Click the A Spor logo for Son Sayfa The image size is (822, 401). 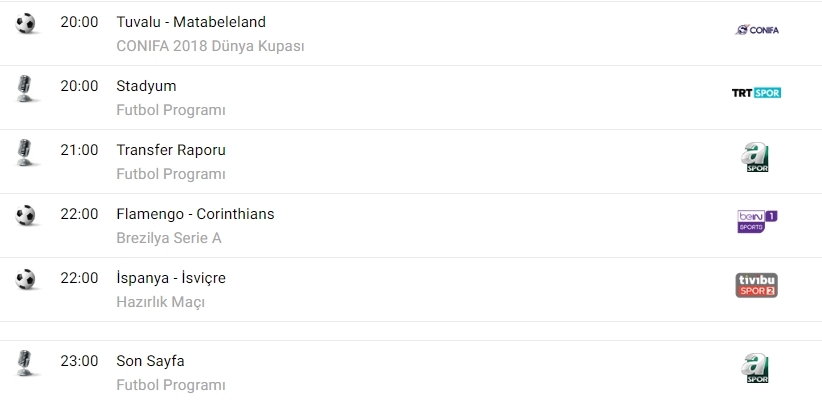pyautogui.click(x=756, y=368)
